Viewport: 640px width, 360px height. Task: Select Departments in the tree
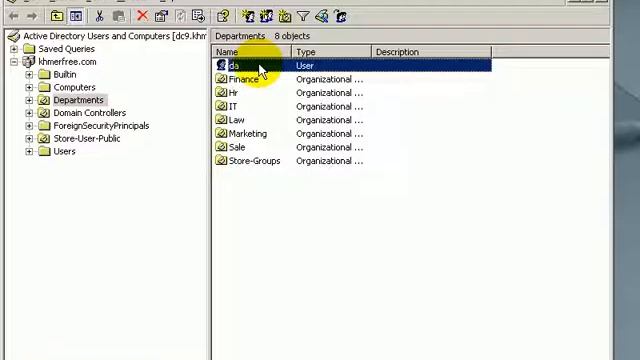tap(78, 100)
